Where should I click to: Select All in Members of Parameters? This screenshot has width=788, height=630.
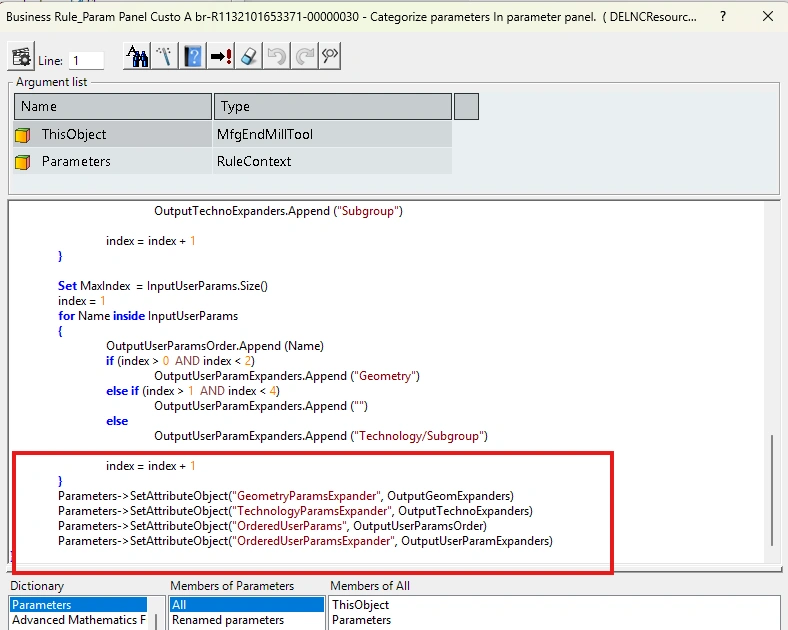(x=246, y=604)
